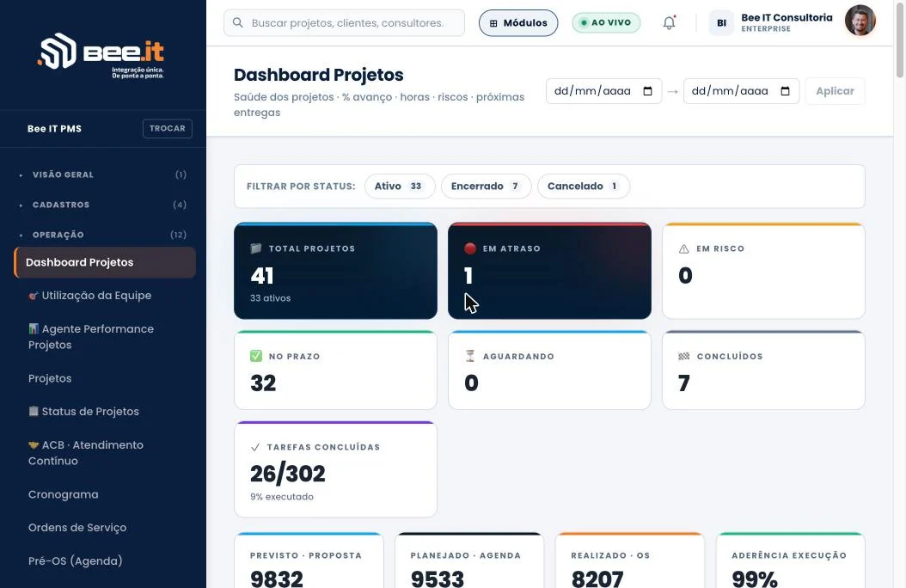Click the green check icon on No Prazo card
This screenshot has height=588, width=906.
pyautogui.click(x=256, y=356)
